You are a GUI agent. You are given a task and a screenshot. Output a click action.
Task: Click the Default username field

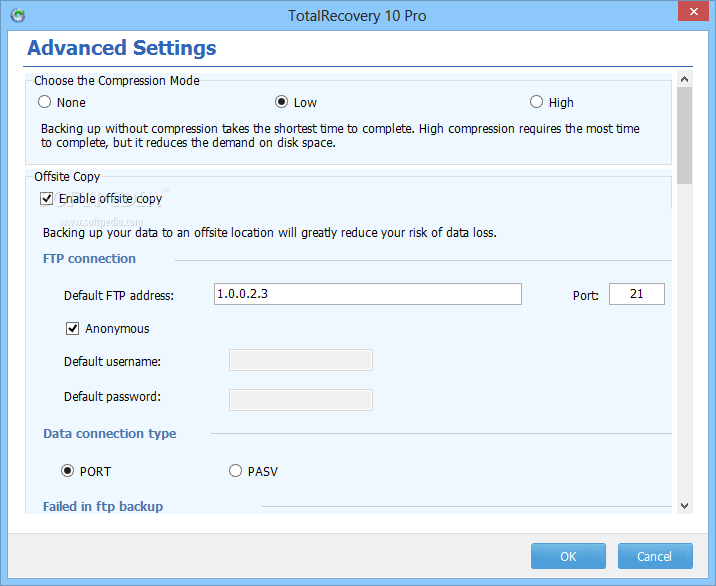pyautogui.click(x=300, y=360)
